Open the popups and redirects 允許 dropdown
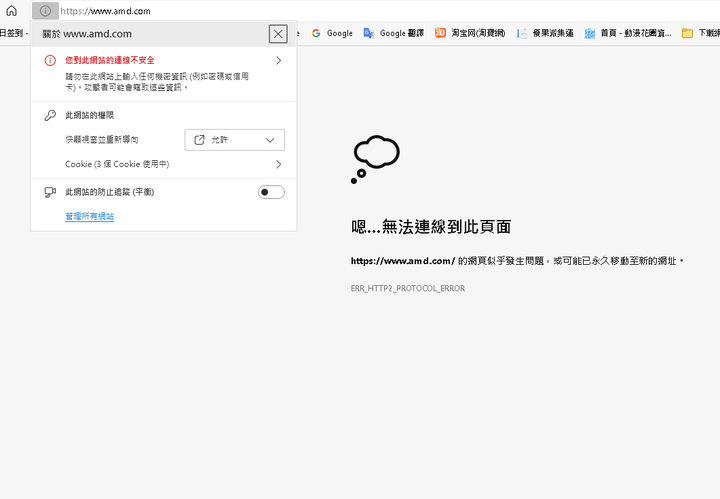 tap(234, 140)
